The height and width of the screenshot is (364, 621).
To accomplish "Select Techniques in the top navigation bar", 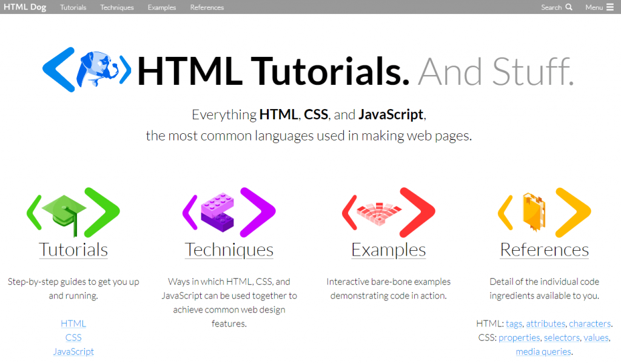I will (117, 7).
